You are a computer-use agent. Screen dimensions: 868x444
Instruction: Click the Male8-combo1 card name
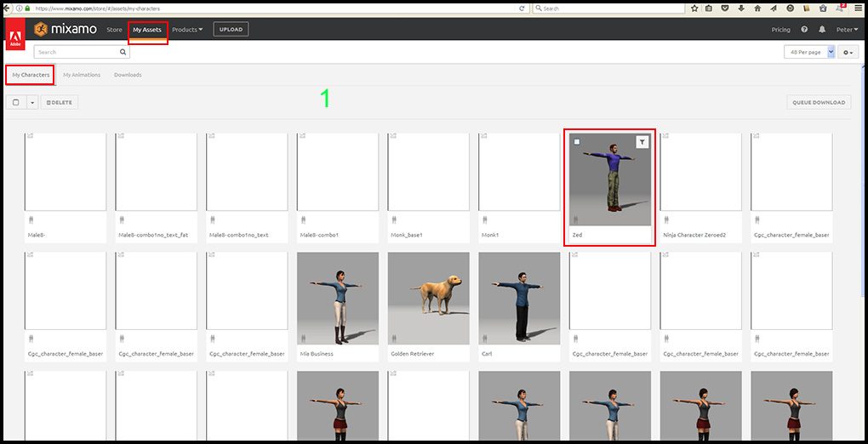pyautogui.click(x=319, y=236)
